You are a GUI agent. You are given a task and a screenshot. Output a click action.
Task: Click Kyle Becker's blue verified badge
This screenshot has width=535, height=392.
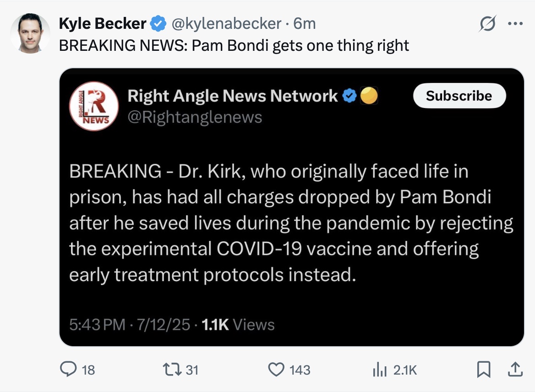(158, 23)
